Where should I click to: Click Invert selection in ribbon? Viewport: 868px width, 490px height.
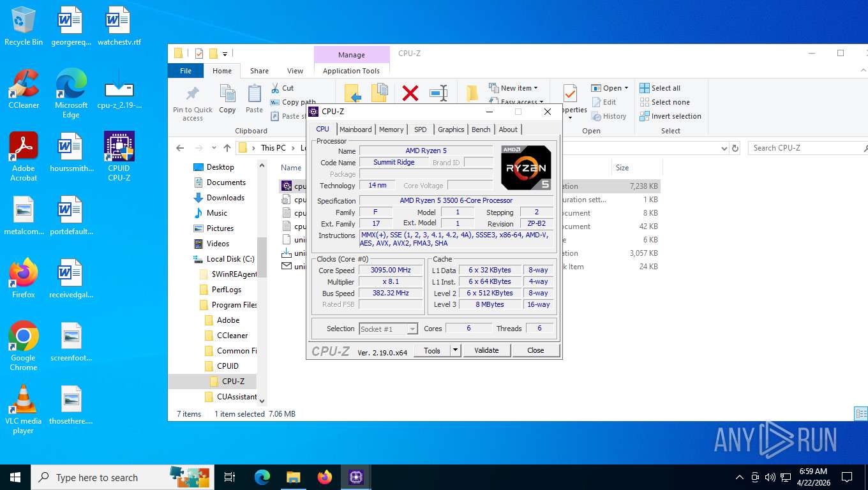[x=670, y=116]
